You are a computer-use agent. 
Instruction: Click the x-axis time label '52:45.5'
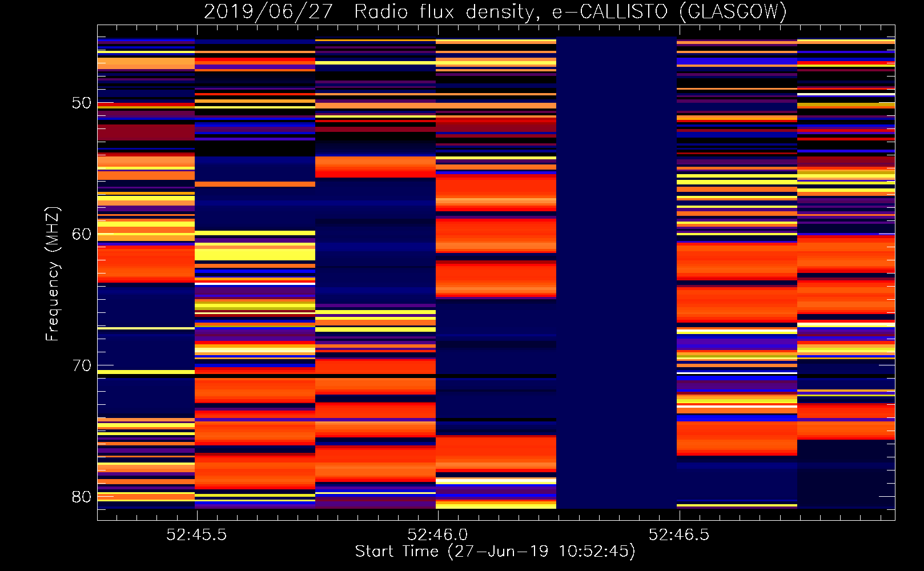[196, 534]
